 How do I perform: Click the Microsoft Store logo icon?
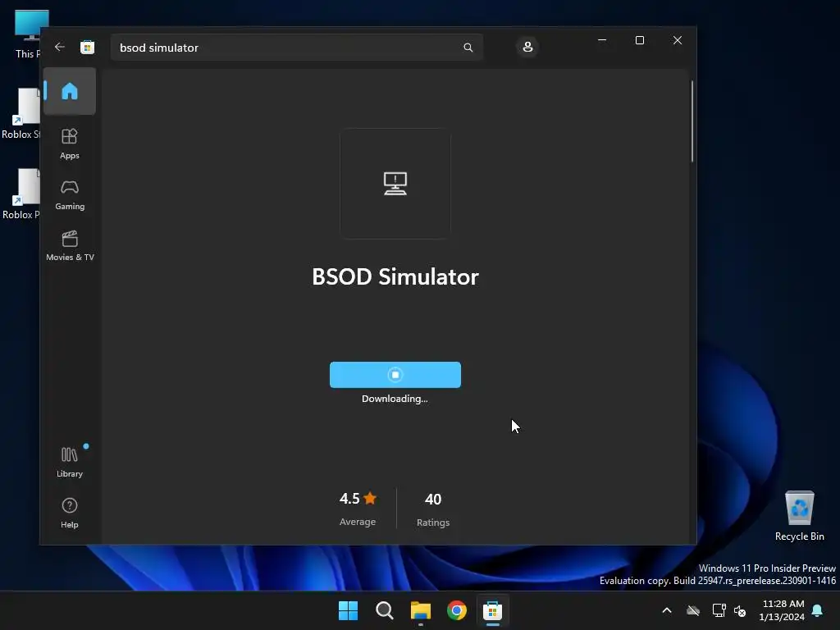87,47
